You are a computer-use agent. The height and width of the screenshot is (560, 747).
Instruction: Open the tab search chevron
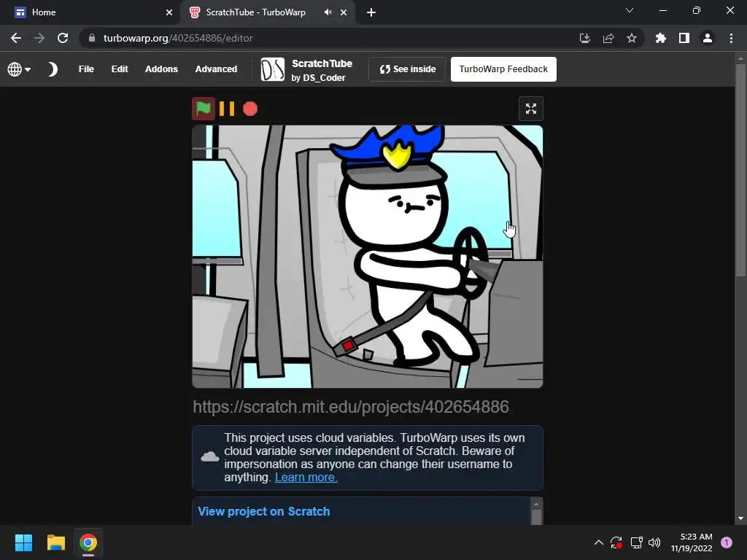click(630, 10)
